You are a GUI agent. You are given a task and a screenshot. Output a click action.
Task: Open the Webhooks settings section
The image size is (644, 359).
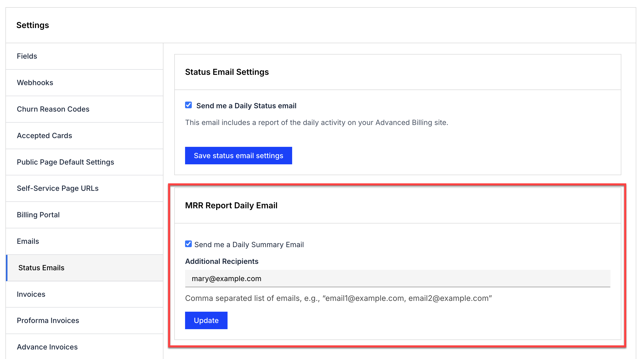pyautogui.click(x=84, y=83)
